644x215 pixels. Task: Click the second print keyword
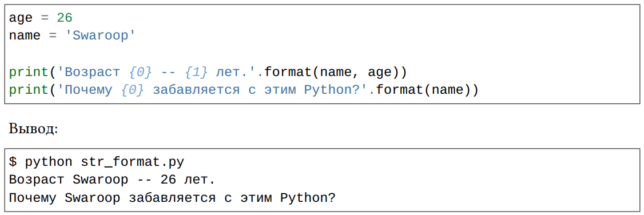pos(29,90)
